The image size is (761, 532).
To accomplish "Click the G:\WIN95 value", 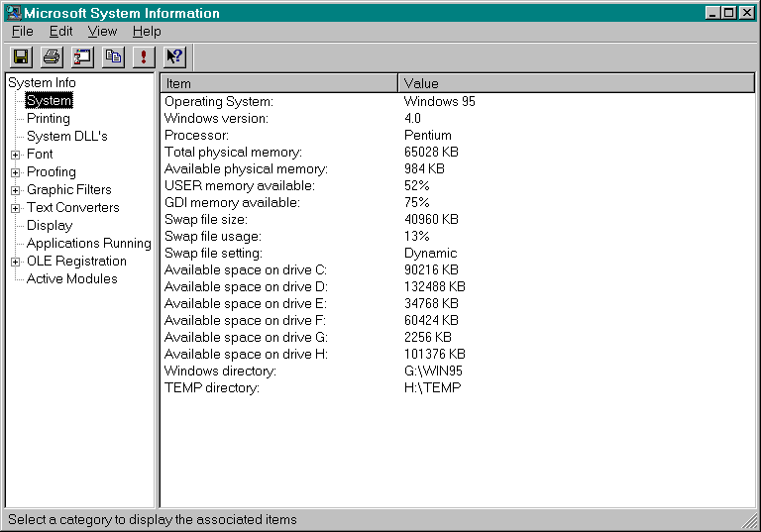I will tap(433, 371).
